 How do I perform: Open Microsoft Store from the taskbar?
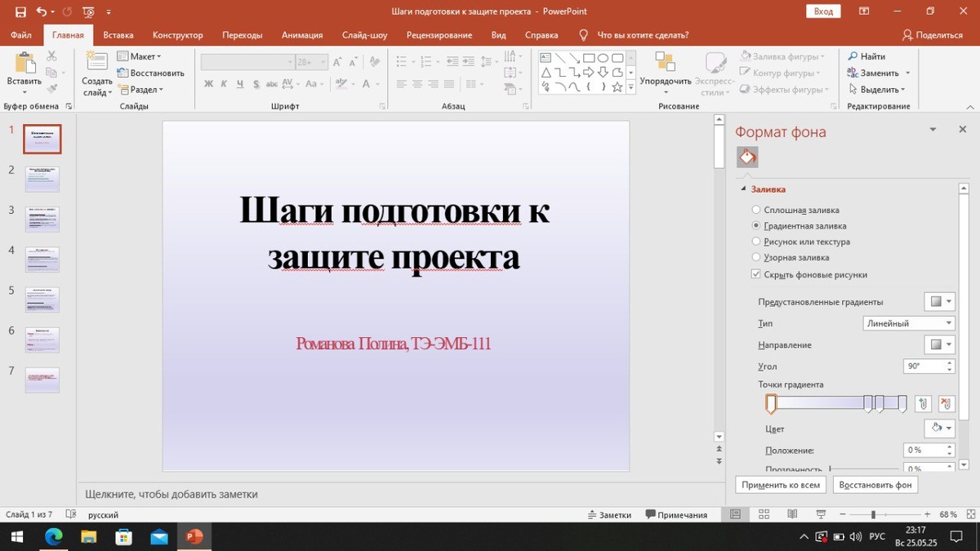123,536
